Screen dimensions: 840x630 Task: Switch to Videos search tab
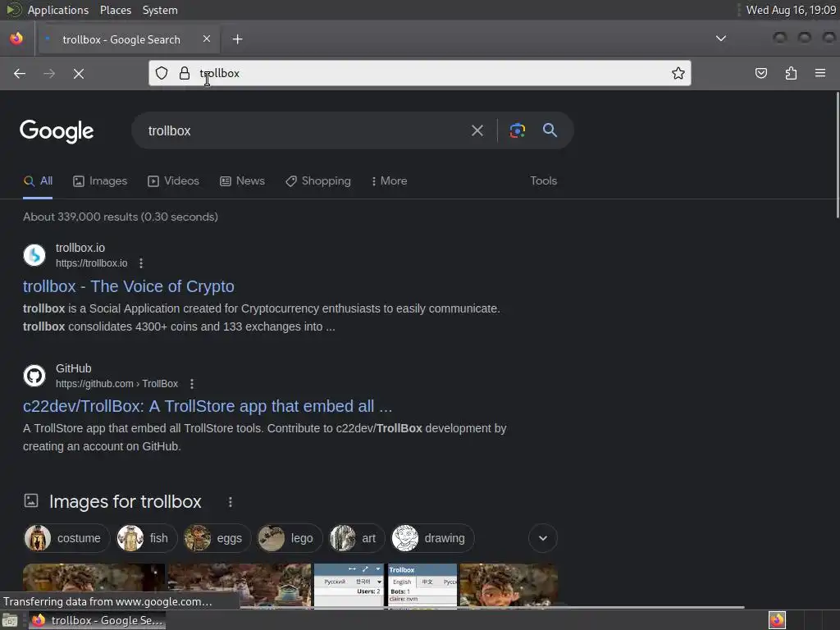(174, 181)
